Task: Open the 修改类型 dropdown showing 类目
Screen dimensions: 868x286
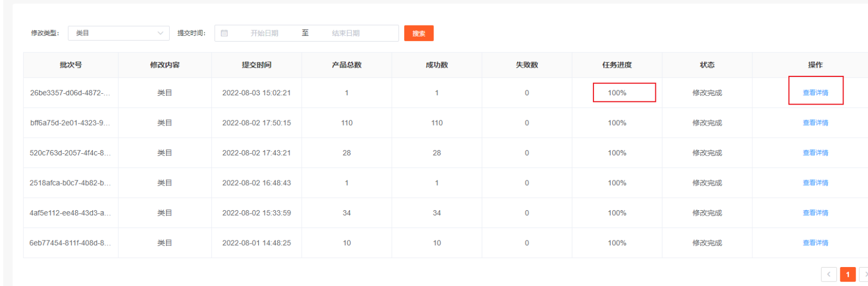Action: point(118,33)
